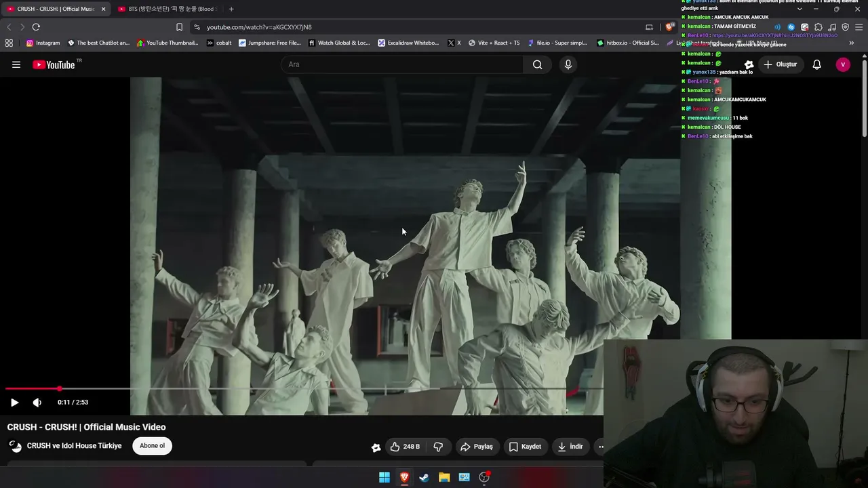Open the file.io bookmark
Viewport: 868px width, 488px height.
557,43
